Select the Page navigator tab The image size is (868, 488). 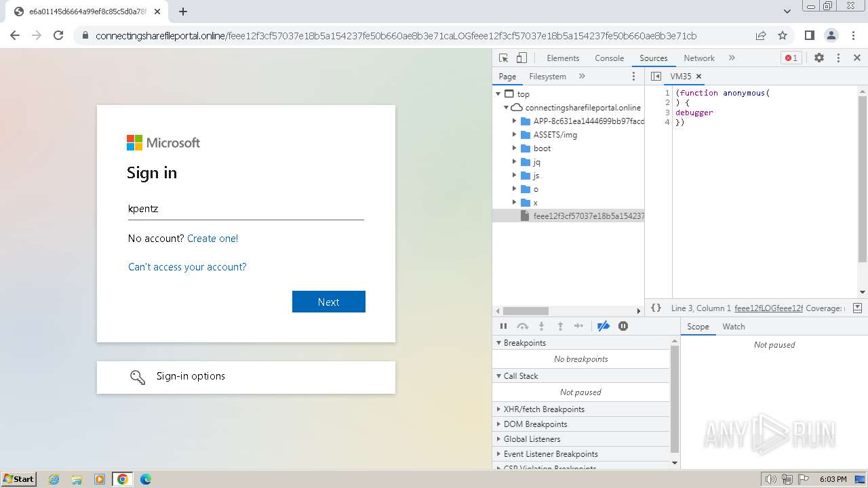507,77
